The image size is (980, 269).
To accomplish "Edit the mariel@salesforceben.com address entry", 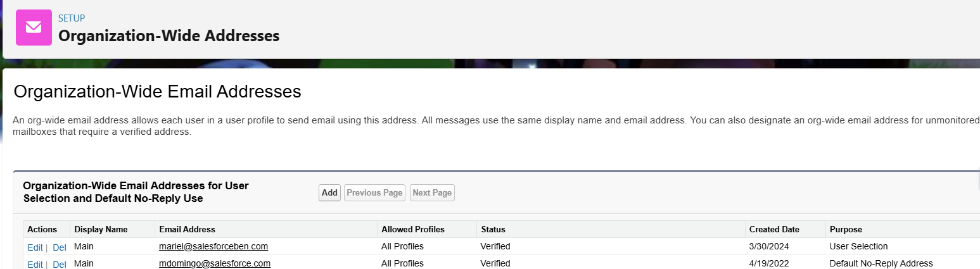I will [35, 247].
